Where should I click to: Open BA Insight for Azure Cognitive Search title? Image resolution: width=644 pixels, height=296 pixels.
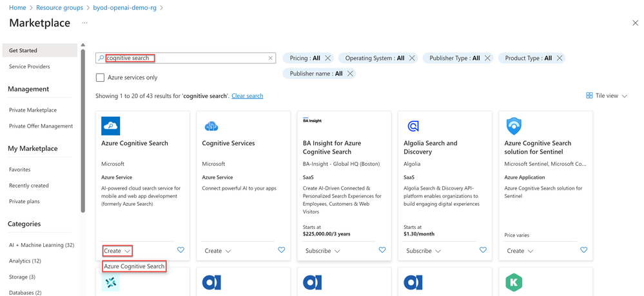click(x=332, y=148)
